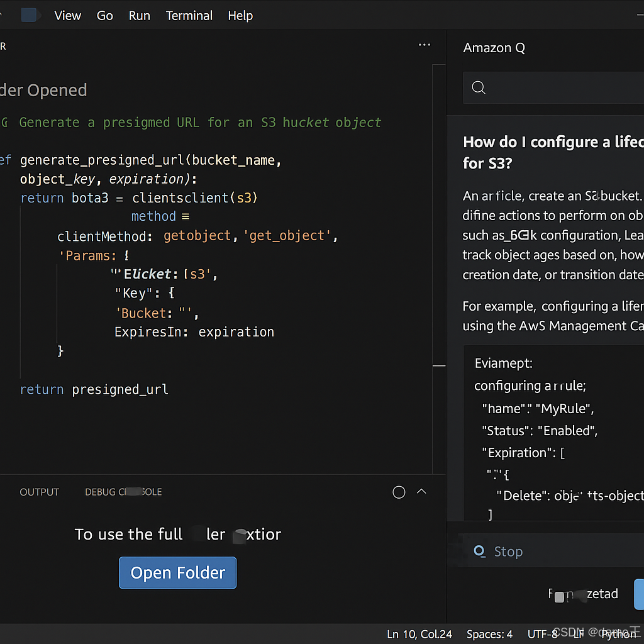This screenshot has width=644, height=644.
Task: Focus the Amazon Q search input field
Action: click(x=553, y=87)
